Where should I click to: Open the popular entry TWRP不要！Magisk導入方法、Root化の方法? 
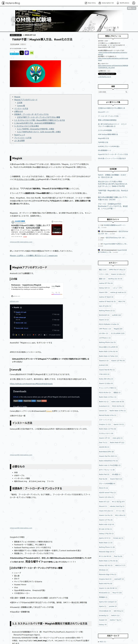click(113, 191)
